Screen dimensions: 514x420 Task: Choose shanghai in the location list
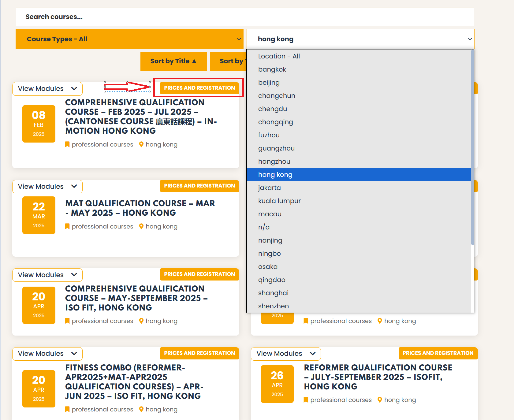coord(273,293)
